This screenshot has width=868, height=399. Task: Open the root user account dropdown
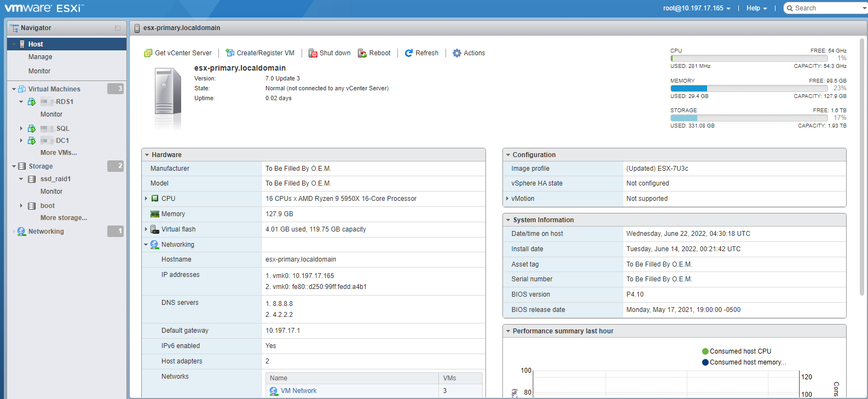696,8
